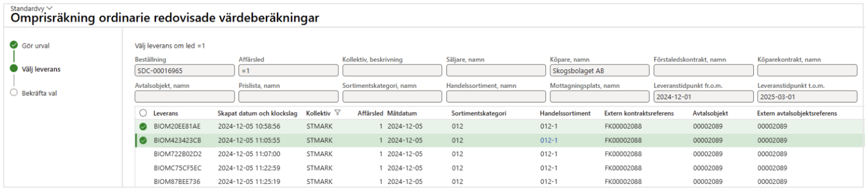Toggle the select-all circle in Leverans header
This screenshot has width=868, height=193.
pyautogui.click(x=143, y=113)
